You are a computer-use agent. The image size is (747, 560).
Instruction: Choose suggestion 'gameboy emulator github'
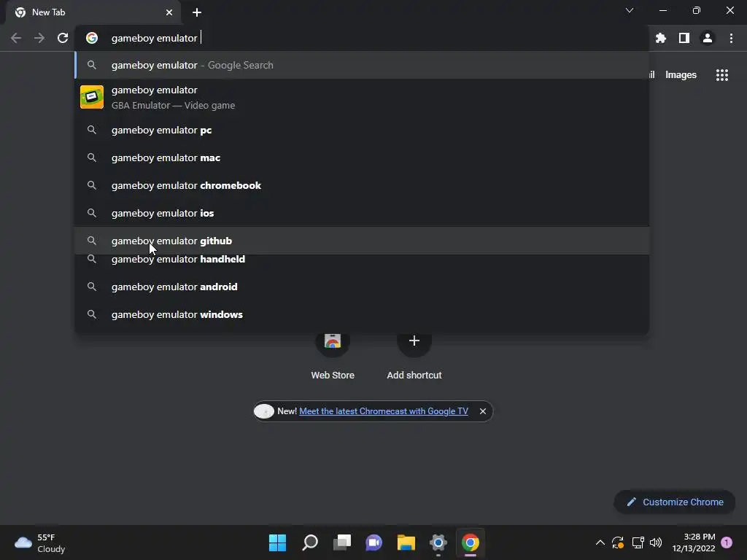coord(362,241)
